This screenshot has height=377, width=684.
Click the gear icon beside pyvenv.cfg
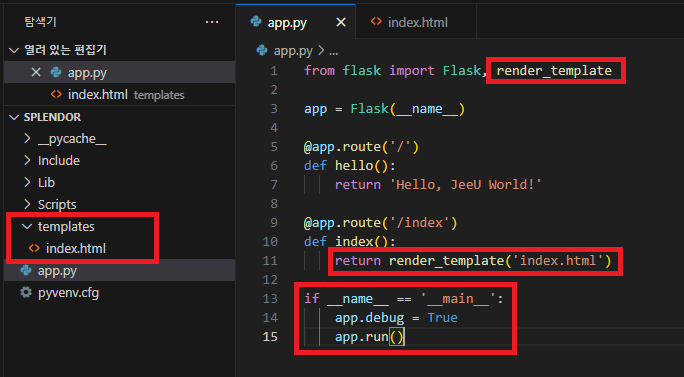[x=26, y=292]
